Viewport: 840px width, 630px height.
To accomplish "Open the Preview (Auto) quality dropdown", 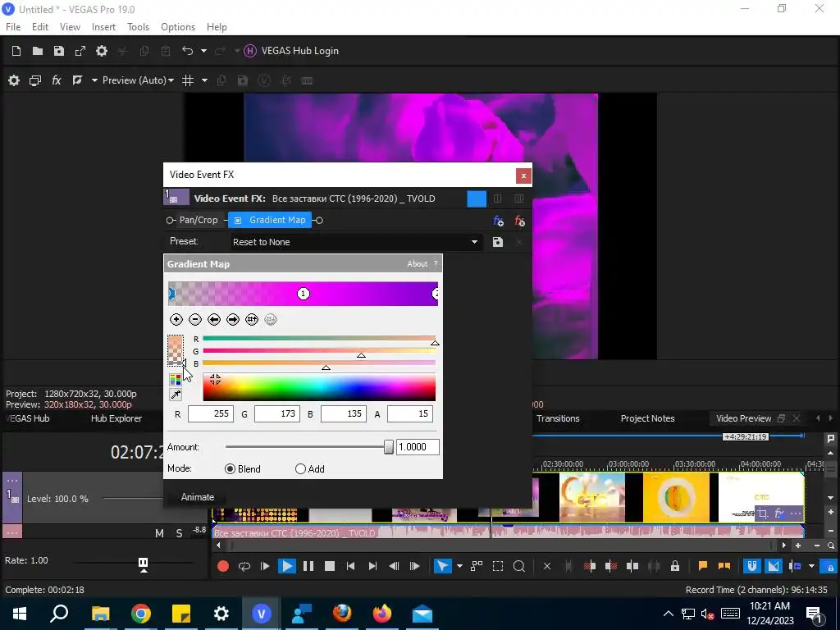I will pos(138,80).
